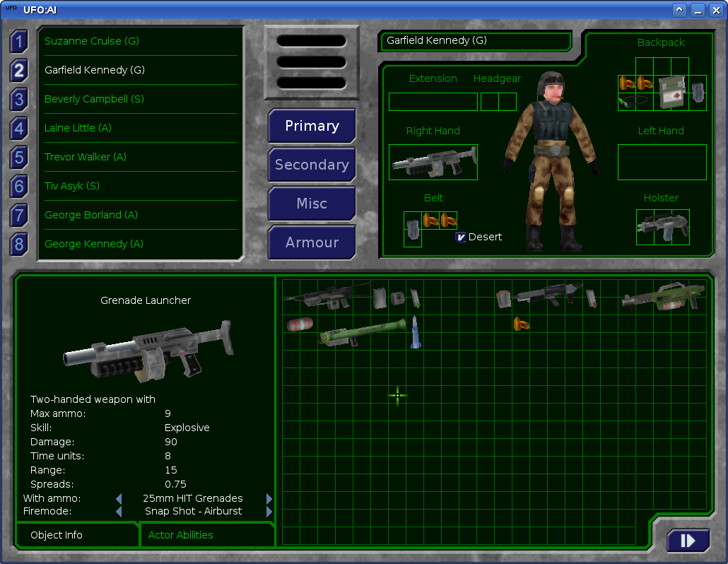Image resolution: width=728 pixels, height=564 pixels.
Task: Switch to next ammo type with right arrow
Action: click(269, 498)
